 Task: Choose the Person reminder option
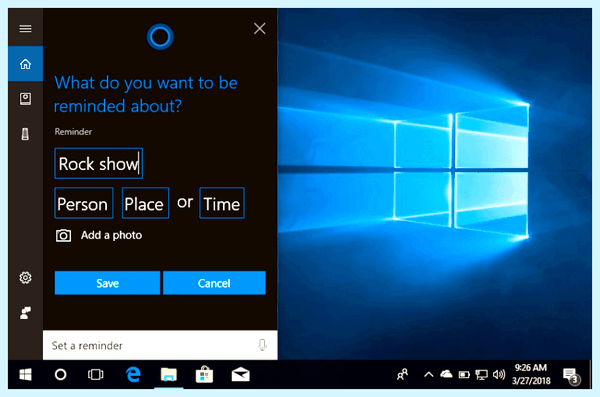(x=84, y=203)
